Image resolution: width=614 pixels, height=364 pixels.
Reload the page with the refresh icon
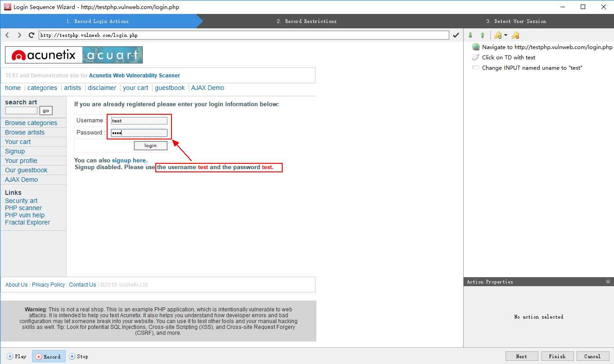[x=32, y=35]
